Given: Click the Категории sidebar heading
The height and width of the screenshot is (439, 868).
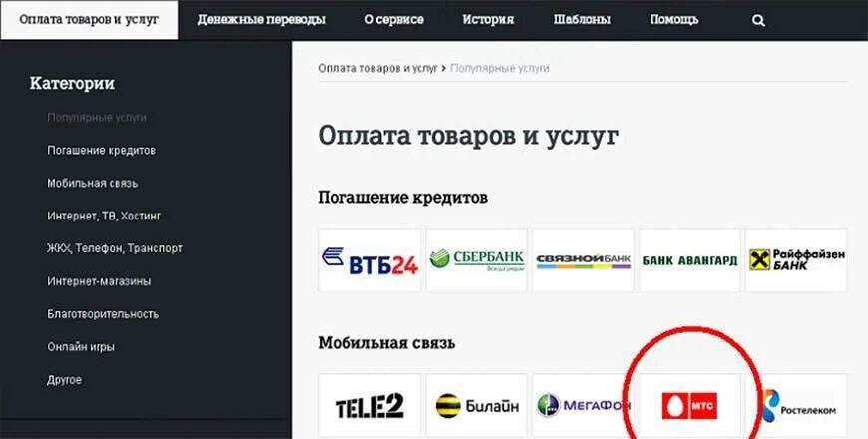Looking at the screenshot, I should (x=72, y=84).
